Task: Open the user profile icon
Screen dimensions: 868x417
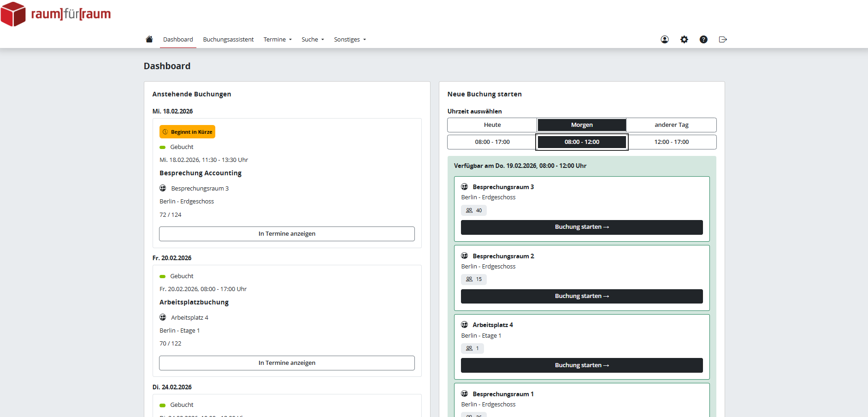Action: click(x=665, y=40)
